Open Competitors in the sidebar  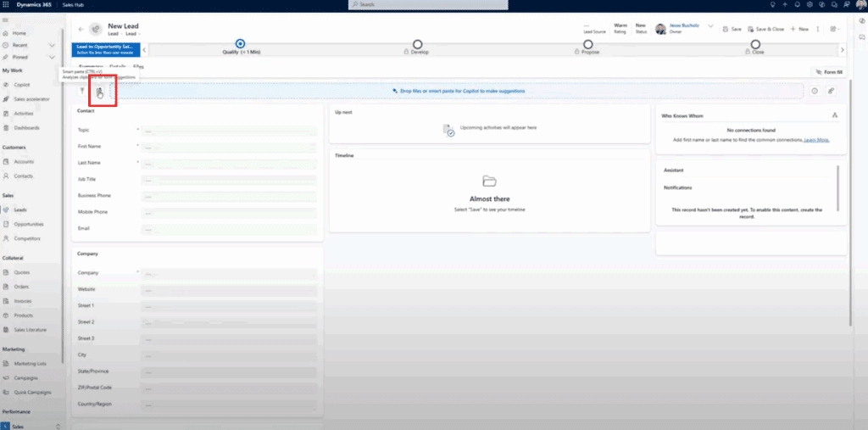point(27,239)
